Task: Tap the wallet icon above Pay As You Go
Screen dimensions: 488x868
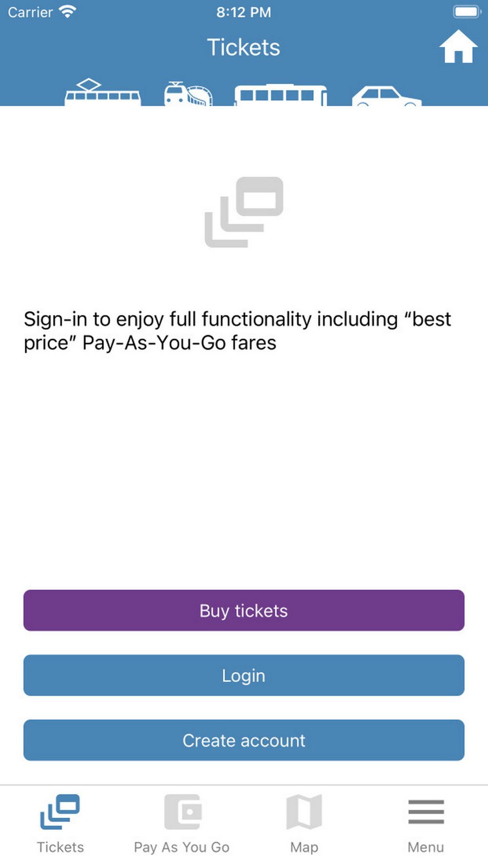Action: pos(183,812)
